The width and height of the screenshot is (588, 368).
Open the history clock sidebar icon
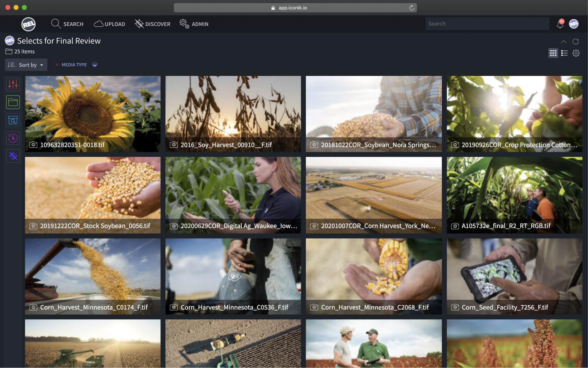coord(13,138)
